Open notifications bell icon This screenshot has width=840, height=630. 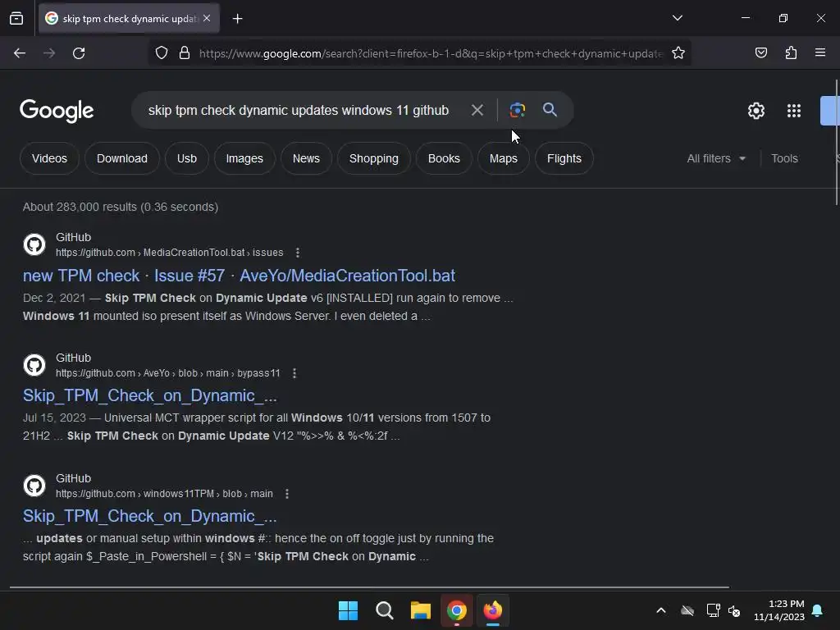pos(818,610)
